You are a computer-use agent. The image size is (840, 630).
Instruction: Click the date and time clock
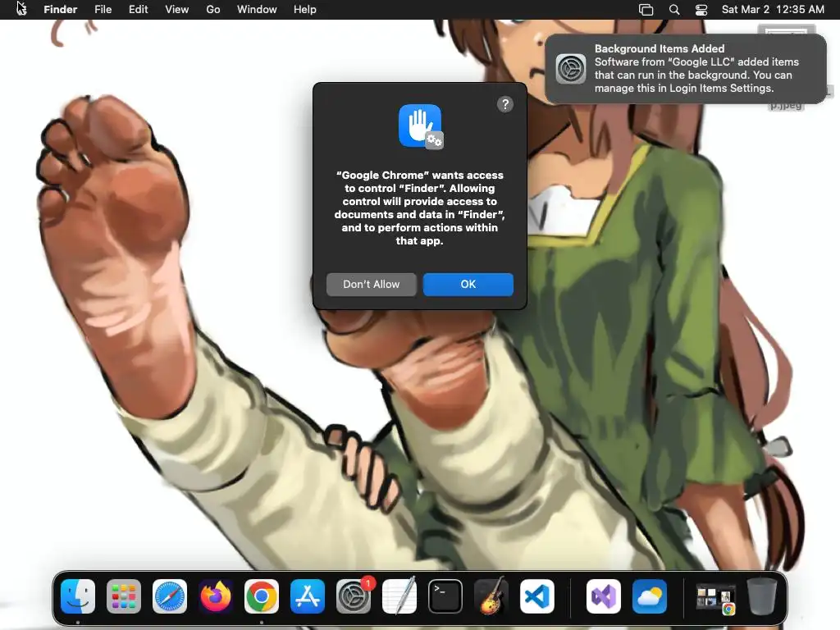pyautogui.click(x=773, y=9)
